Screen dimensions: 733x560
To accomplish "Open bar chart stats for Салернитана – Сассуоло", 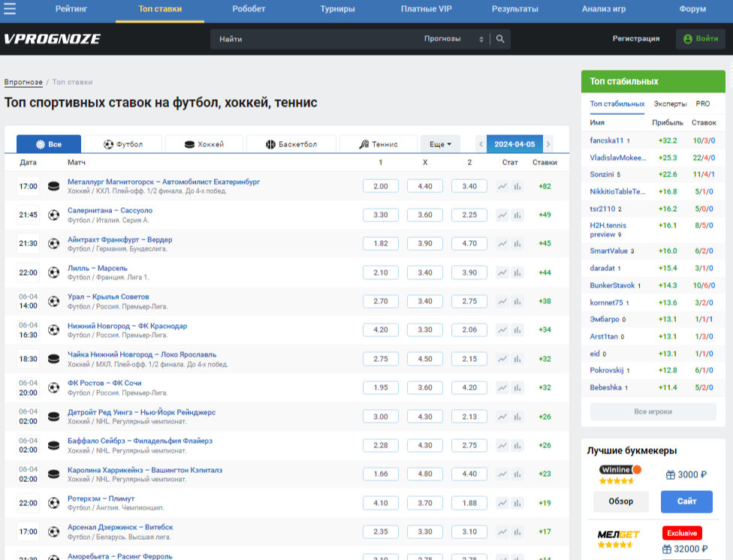I will pos(517,215).
